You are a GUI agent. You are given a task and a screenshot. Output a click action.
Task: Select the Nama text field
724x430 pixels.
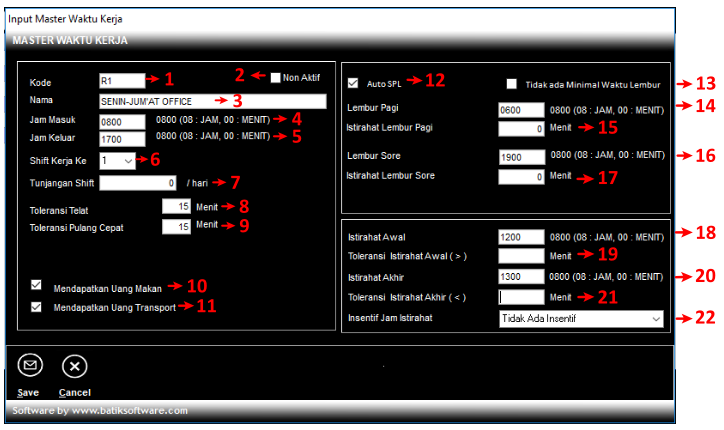[x=212, y=101]
